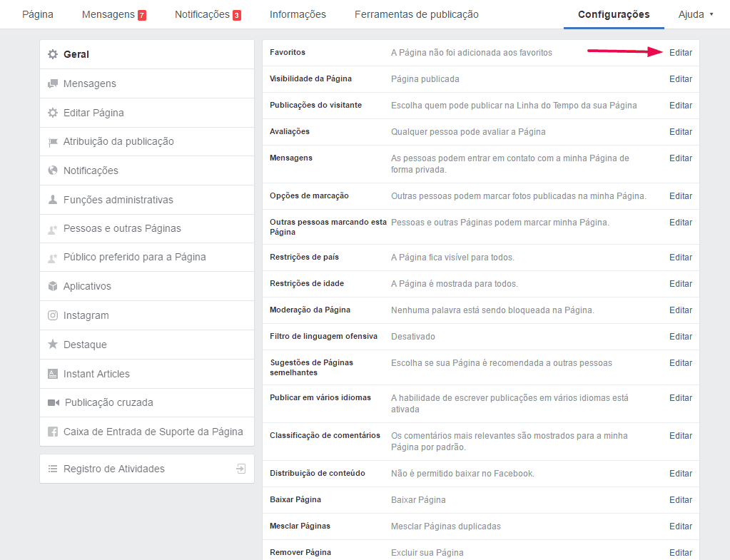Open Pessoas e outras Páginas
Screen dimensions: 730x560
tap(147, 228)
